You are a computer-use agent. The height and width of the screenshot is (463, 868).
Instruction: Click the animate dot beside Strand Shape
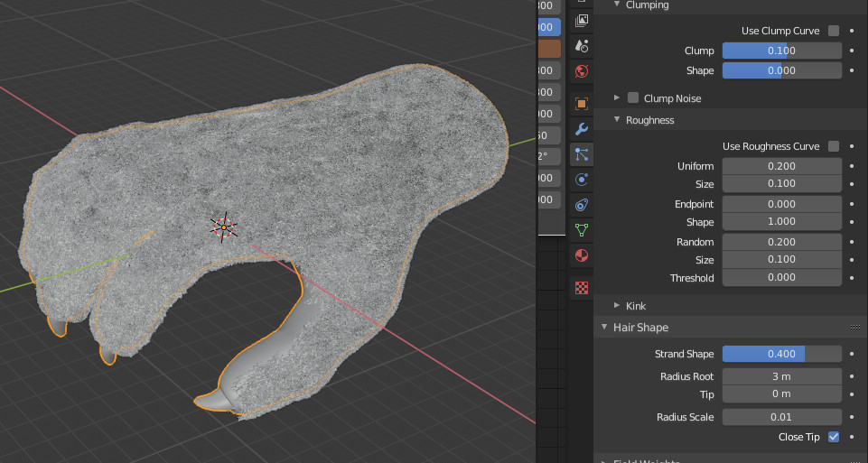tap(852, 354)
